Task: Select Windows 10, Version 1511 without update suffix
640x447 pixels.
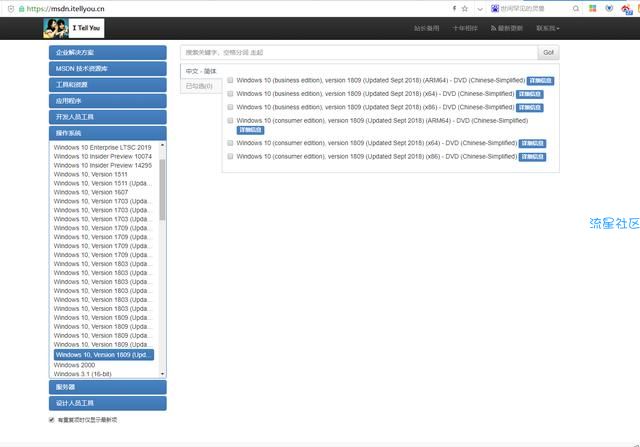Action: point(91,174)
